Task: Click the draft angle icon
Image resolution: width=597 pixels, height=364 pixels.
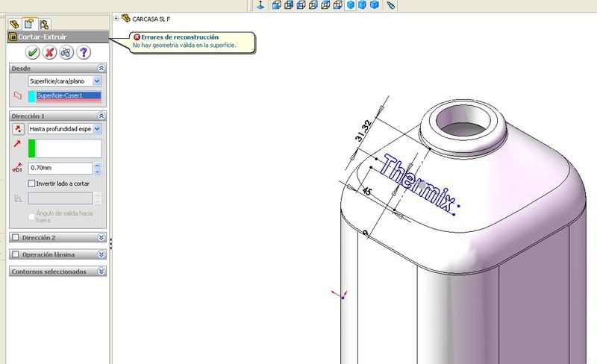Action: tap(18, 198)
